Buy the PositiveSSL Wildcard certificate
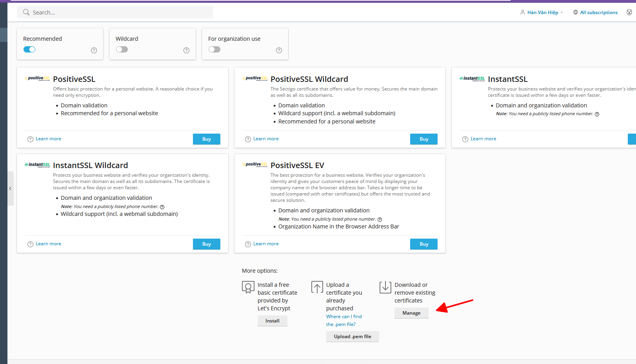The width and height of the screenshot is (636, 364). pyautogui.click(x=424, y=139)
